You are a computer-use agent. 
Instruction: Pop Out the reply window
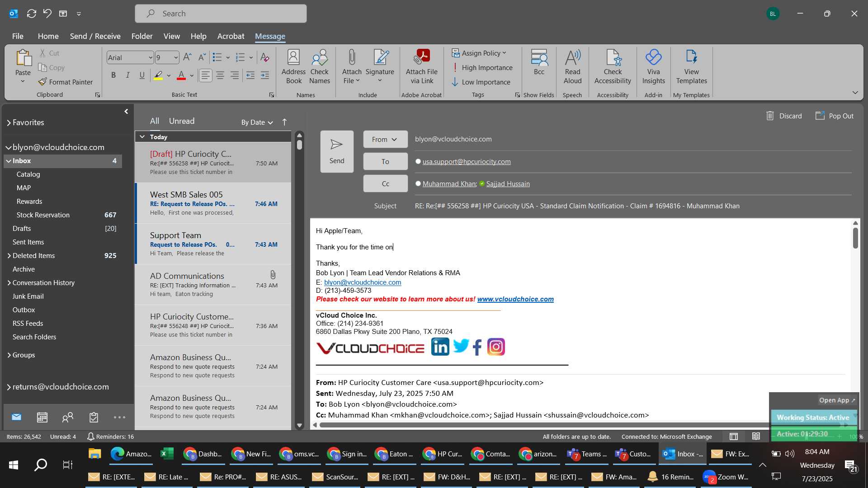coord(835,116)
